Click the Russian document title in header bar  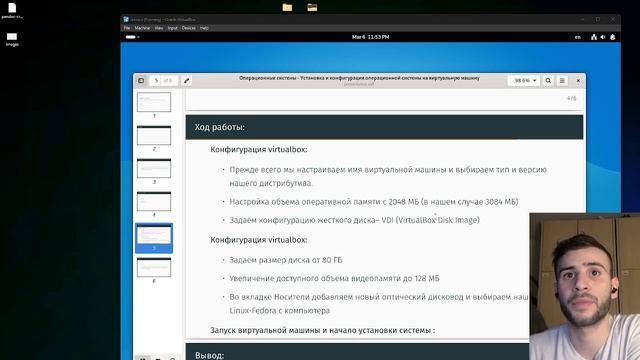click(359, 78)
